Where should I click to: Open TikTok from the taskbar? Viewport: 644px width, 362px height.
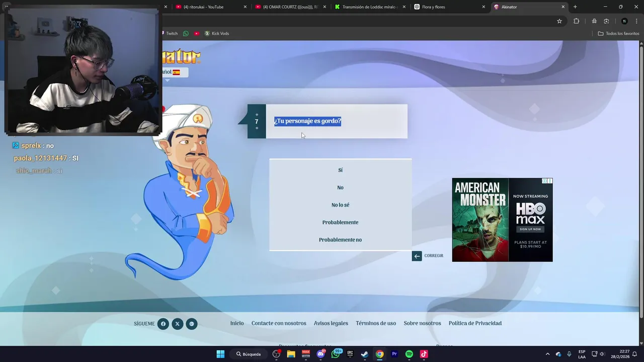click(424, 354)
